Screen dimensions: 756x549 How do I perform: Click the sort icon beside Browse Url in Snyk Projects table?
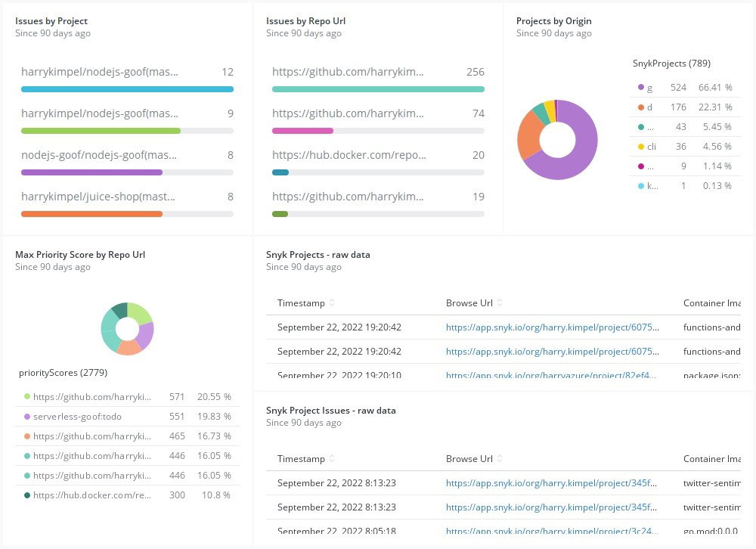(500, 302)
